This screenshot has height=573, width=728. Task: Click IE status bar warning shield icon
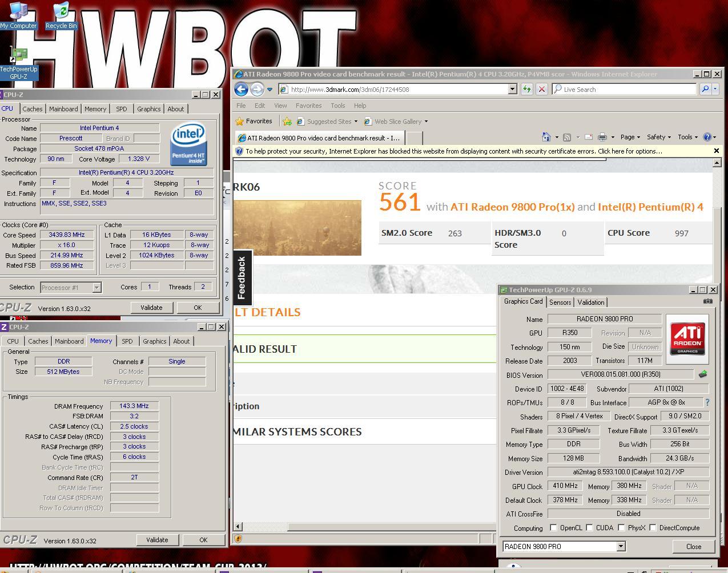tap(238, 538)
